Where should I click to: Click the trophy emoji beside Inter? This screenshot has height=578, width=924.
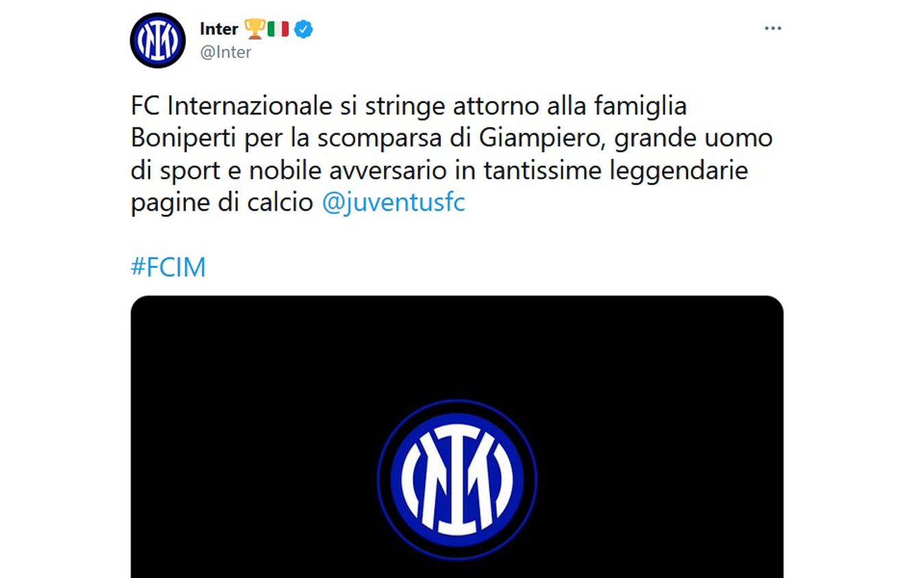click(254, 29)
